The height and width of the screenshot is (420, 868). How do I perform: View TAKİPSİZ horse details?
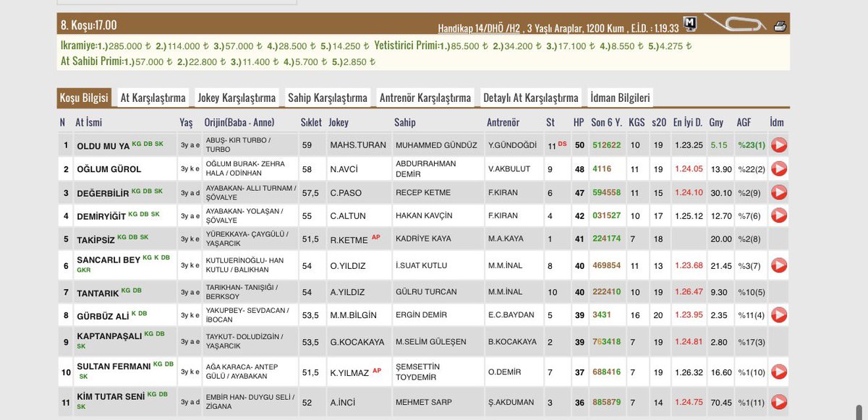click(x=95, y=239)
